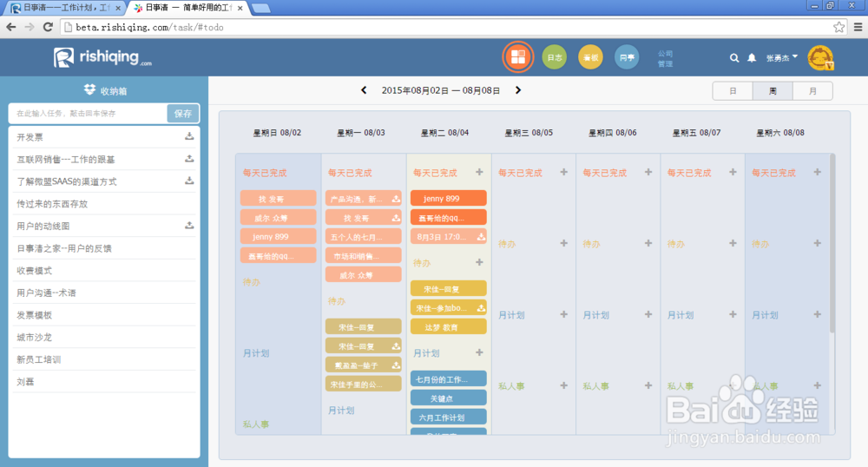Bookmark page with star icon
The height and width of the screenshot is (467, 868).
(x=838, y=27)
